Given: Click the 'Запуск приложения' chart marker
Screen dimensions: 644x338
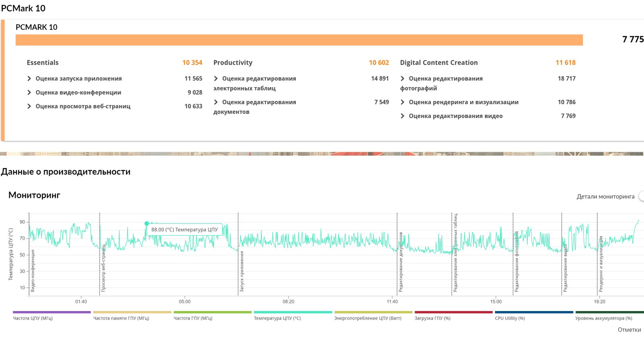Looking at the screenshot, I should coord(238,254).
